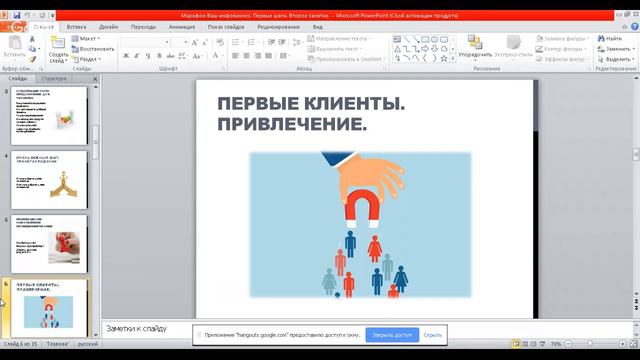Pick the down arrow shape
Image resolution: width=640 pixels, height=360 pixels.
tap(434, 49)
